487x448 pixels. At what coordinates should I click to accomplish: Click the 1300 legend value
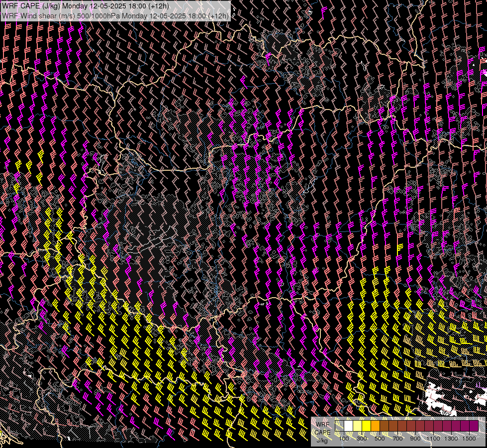451,439
